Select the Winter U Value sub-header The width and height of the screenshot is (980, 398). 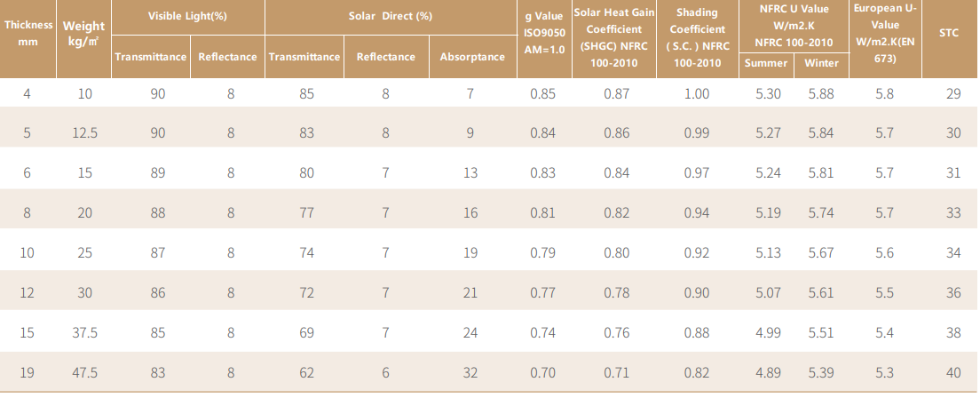tap(821, 62)
